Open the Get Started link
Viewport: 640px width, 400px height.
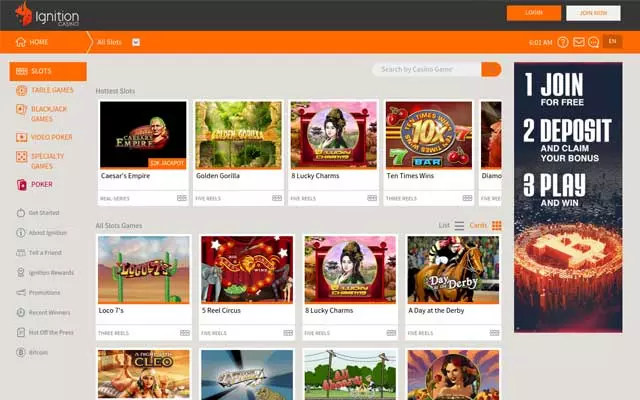click(x=44, y=213)
